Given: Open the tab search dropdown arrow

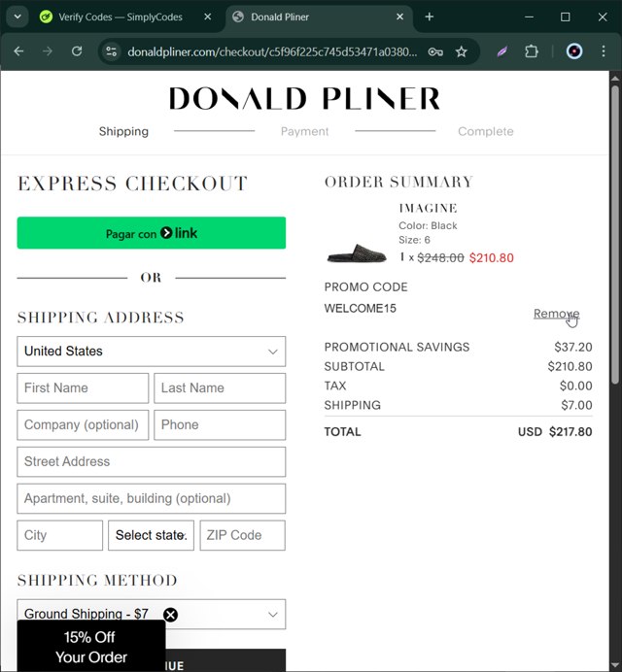Looking at the screenshot, I should coord(17,17).
